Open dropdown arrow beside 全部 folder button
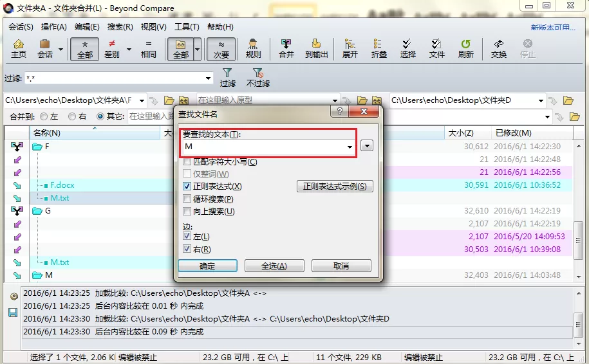Viewport: 589px width, 364px height. pyautogui.click(x=197, y=49)
